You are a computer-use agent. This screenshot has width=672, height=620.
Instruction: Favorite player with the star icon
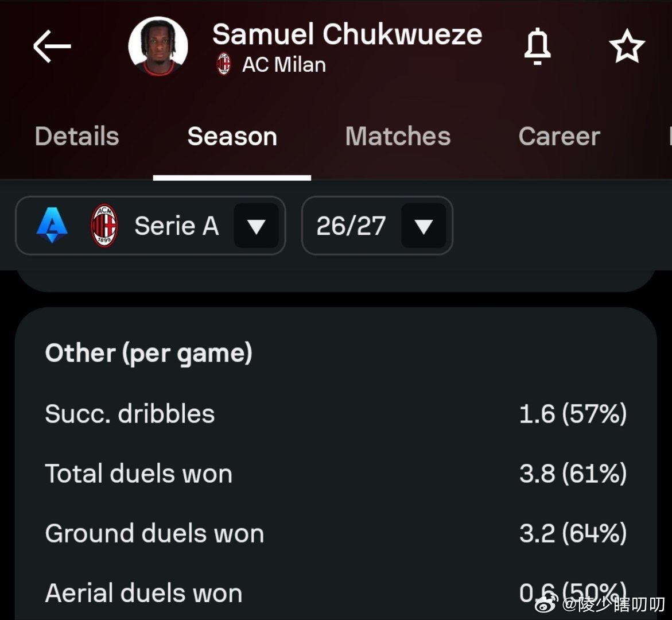(627, 46)
